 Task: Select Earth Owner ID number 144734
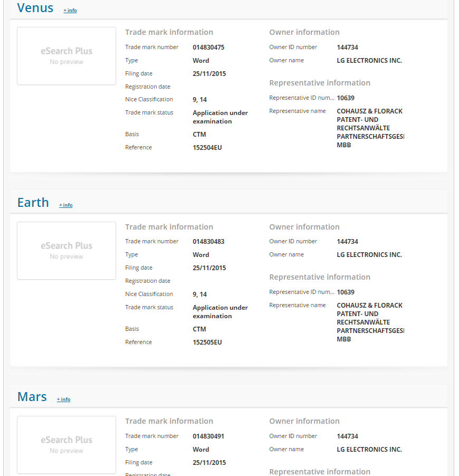[x=348, y=242]
